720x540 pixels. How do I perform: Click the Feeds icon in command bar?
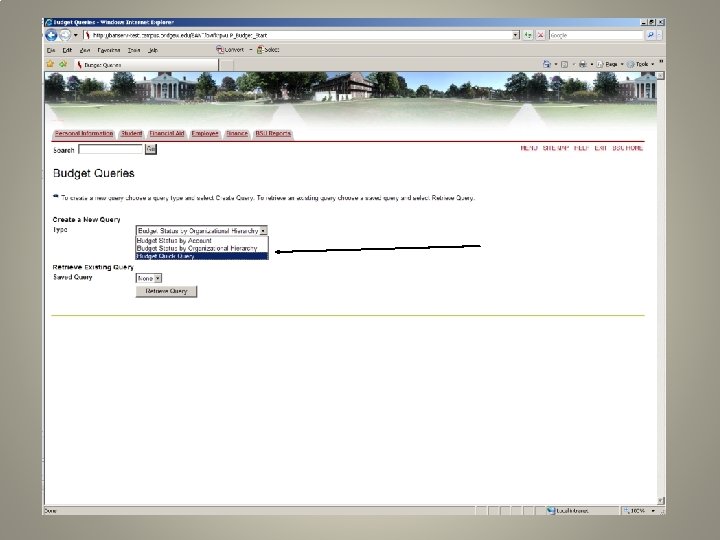click(565, 64)
